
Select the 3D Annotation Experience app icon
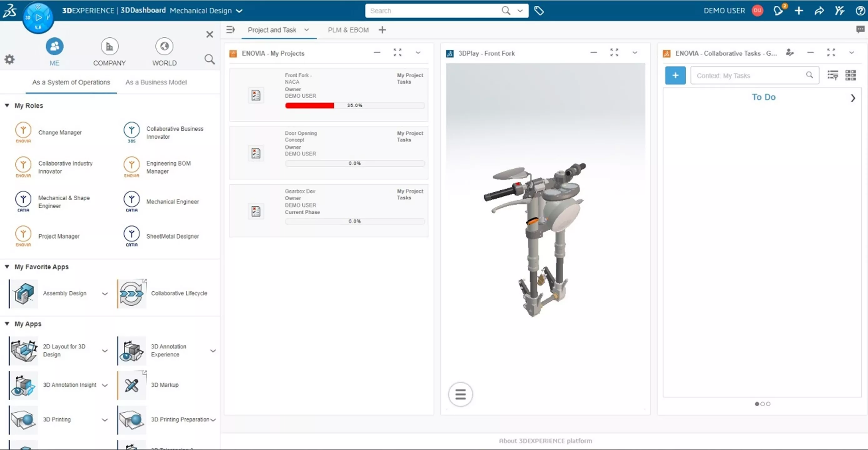[x=131, y=350]
